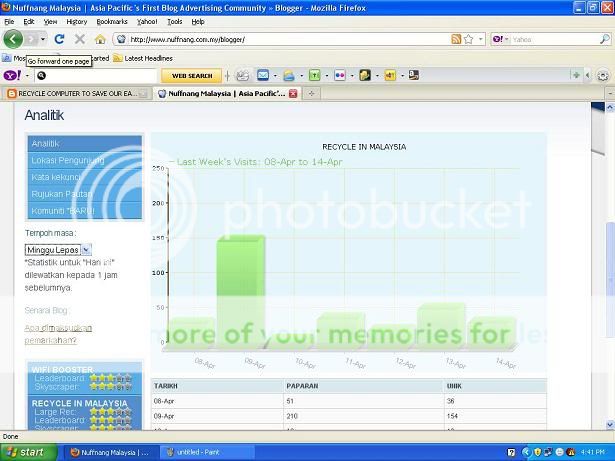615x461 pixels.
Task: Click the Yahoo toolbar Mail envelope icon
Action: (263, 75)
